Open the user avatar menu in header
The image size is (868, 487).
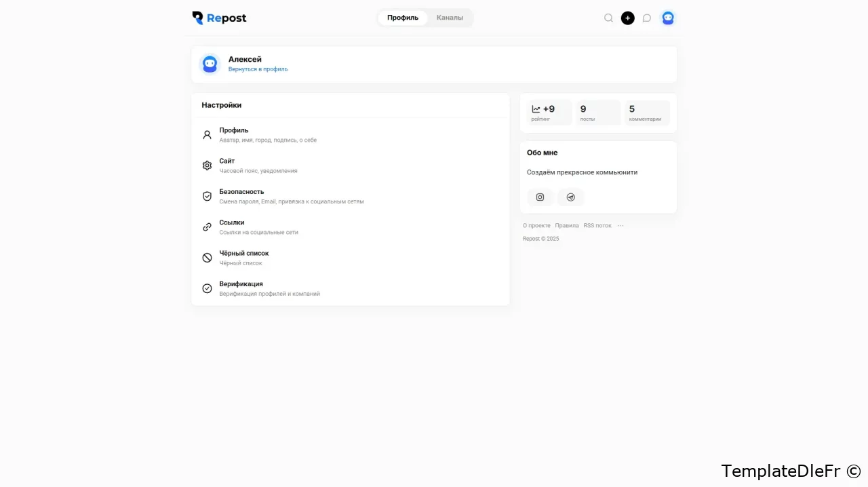668,18
